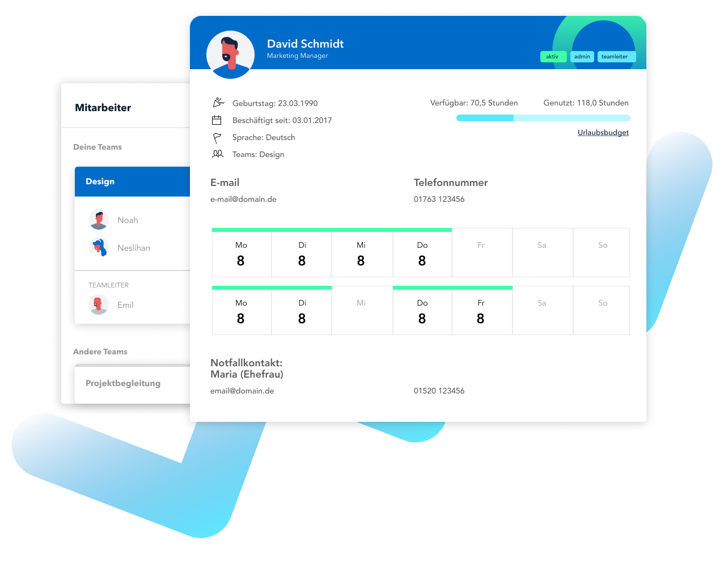The image size is (728, 563).
Task: Click the E-mail heading
Action: 225,183
